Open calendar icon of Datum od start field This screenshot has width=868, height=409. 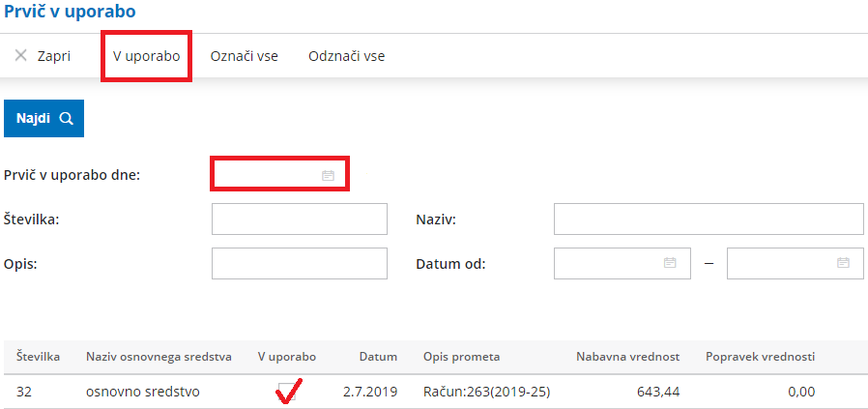(x=670, y=263)
